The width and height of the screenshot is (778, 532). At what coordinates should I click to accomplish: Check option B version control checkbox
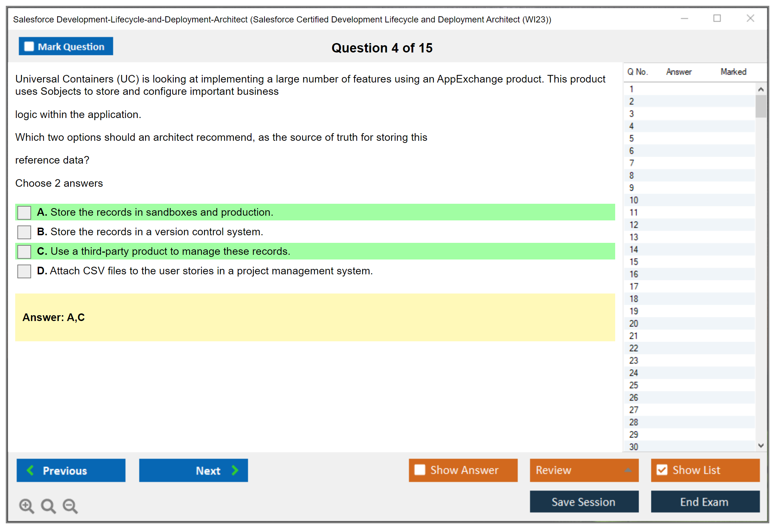point(24,232)
